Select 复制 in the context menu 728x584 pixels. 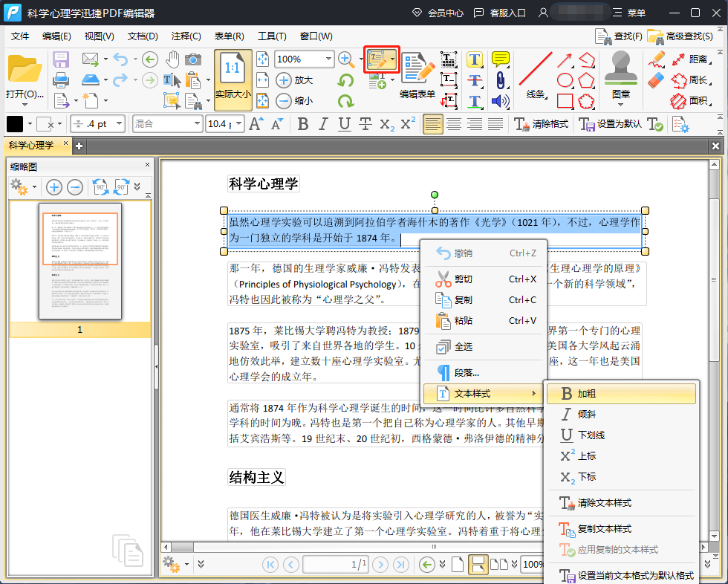click(x=463, y=300)
